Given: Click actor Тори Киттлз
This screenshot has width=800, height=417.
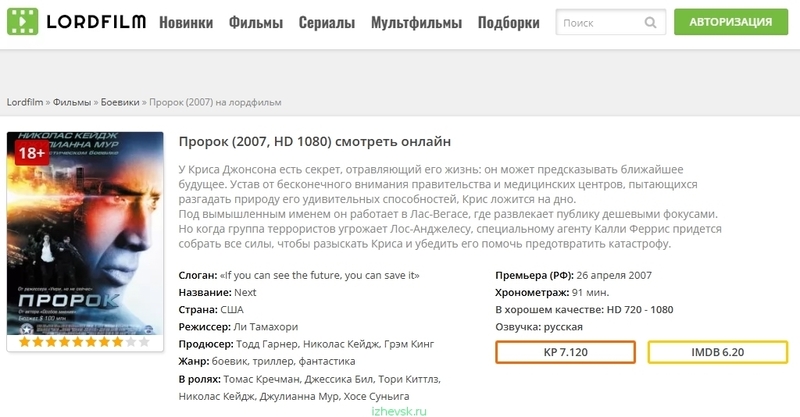Looking at the screenshot, I should (x=407, y=379).
